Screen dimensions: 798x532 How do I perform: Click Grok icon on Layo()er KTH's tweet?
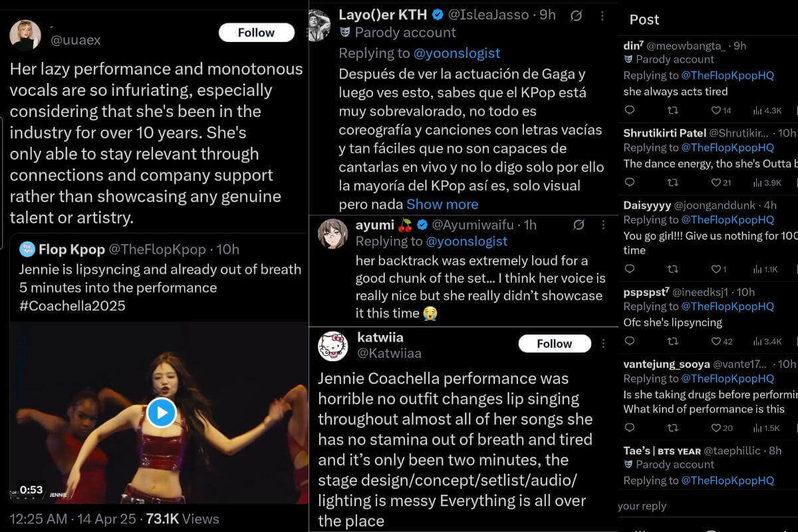[577, 15]
